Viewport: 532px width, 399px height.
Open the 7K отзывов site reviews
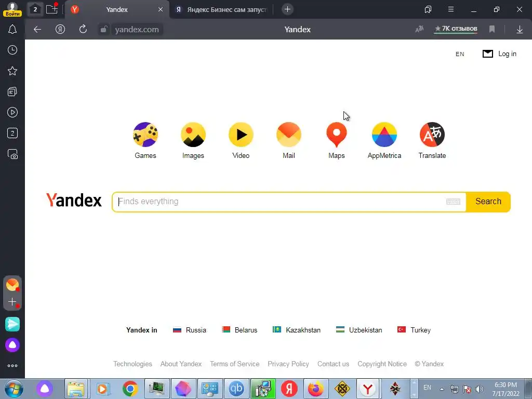coord(456,29)
